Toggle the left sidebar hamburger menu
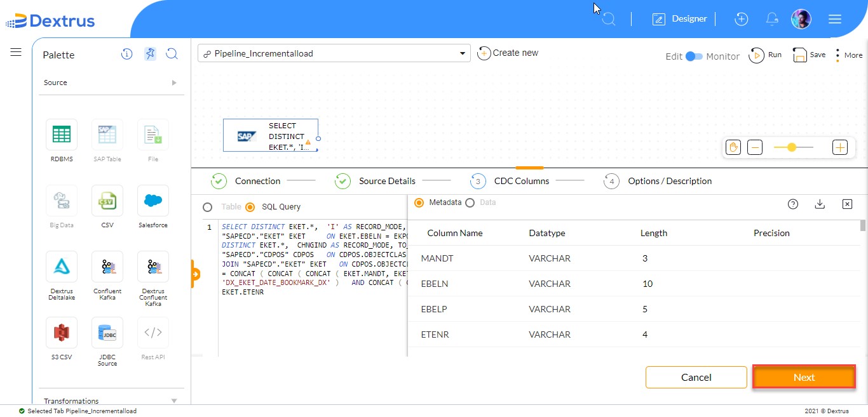This screenshot has height=417, width=868. (16, 52)
